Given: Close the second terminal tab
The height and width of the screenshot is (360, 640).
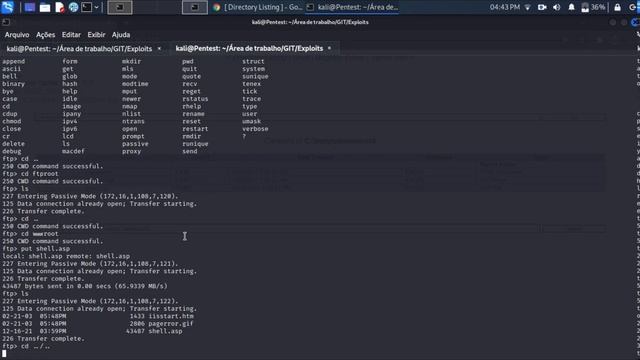Looking at the screenshot, I should coord(329,49).
